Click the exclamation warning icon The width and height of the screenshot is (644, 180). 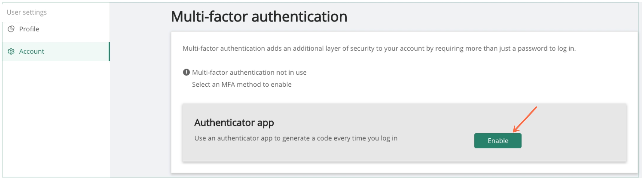coord(186,72)
